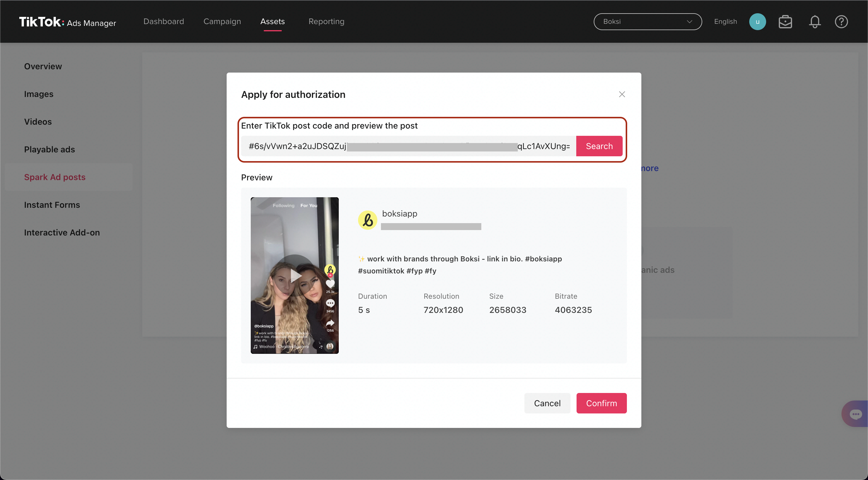This screenshot has height=480, width=868.
Task: Click the Confirm authorization button
Action: coord(601,403)
